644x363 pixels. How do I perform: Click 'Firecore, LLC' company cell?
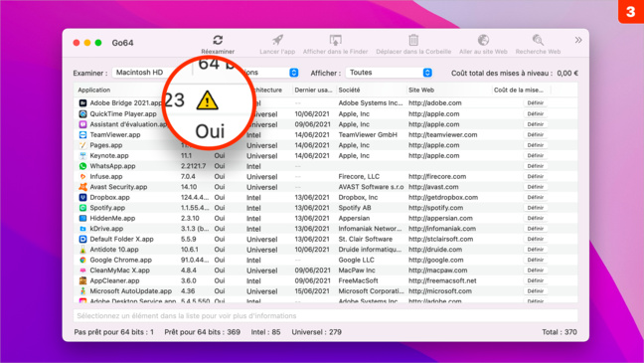pyautogui.click(x=359, y=176)
